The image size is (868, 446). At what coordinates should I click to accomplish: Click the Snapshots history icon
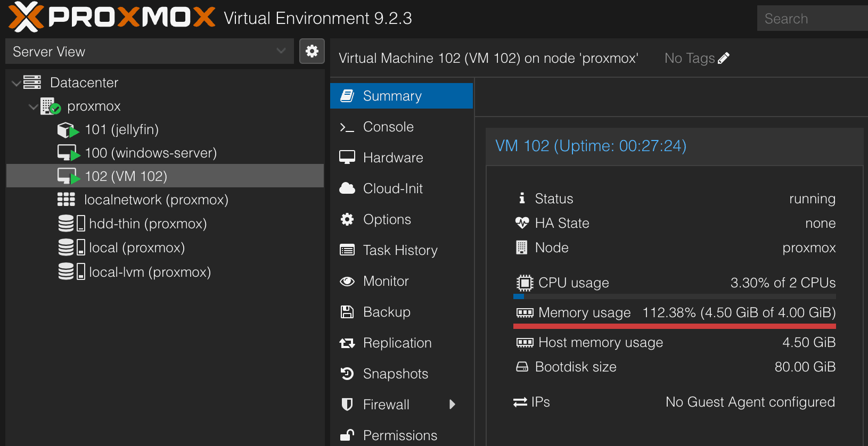(347, 374)
